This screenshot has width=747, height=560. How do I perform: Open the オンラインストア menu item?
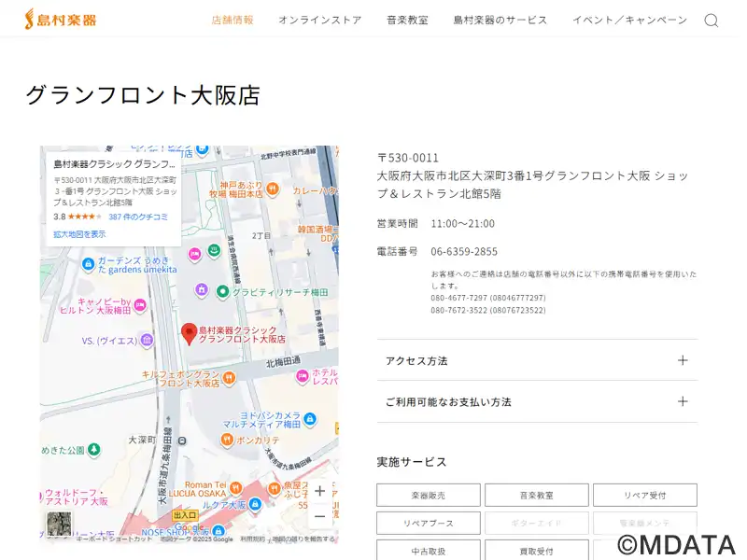[x=319, y=20]
